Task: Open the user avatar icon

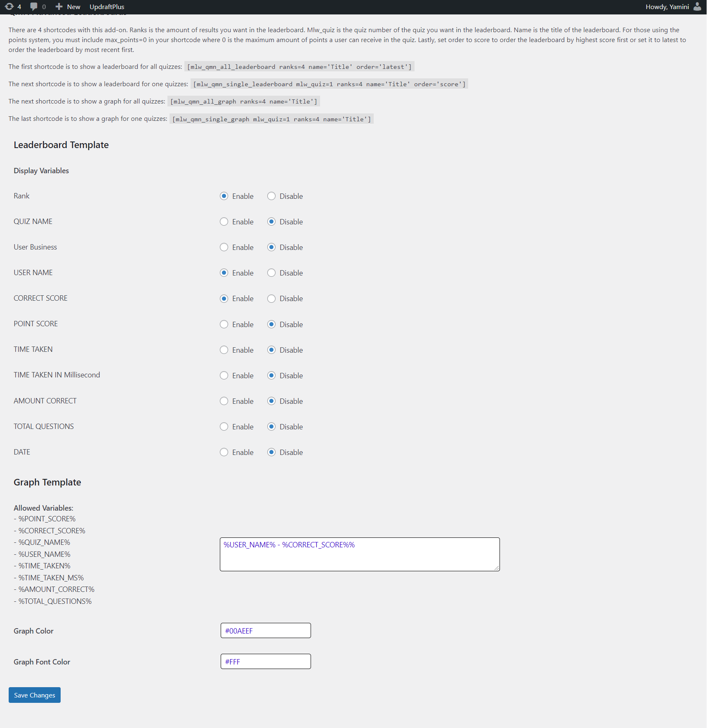Action: 697,7
